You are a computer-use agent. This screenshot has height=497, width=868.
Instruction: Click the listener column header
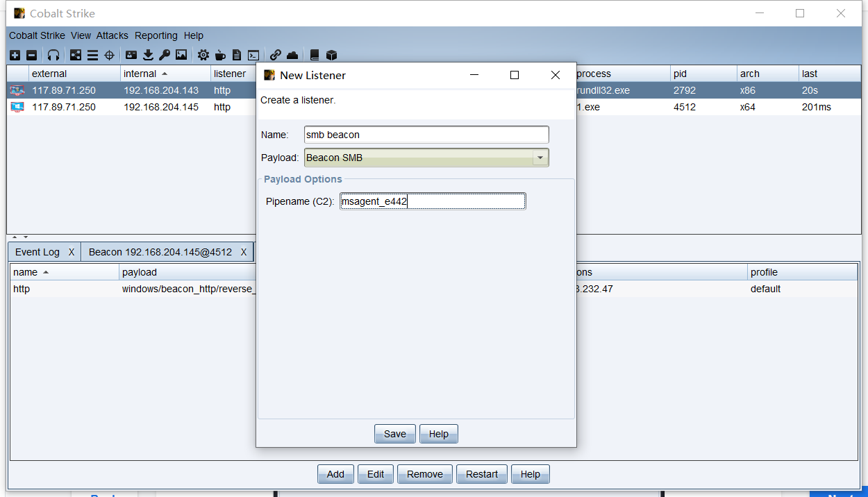click(x=233, y=74)
